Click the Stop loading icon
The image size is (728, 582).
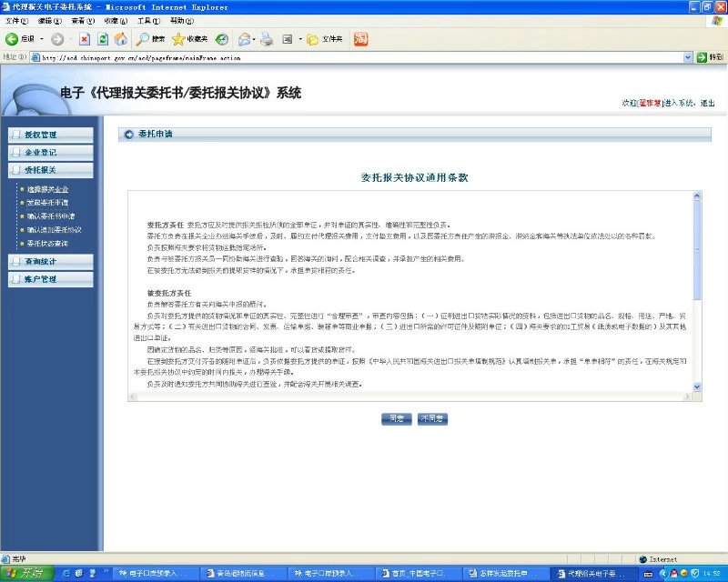84,39
